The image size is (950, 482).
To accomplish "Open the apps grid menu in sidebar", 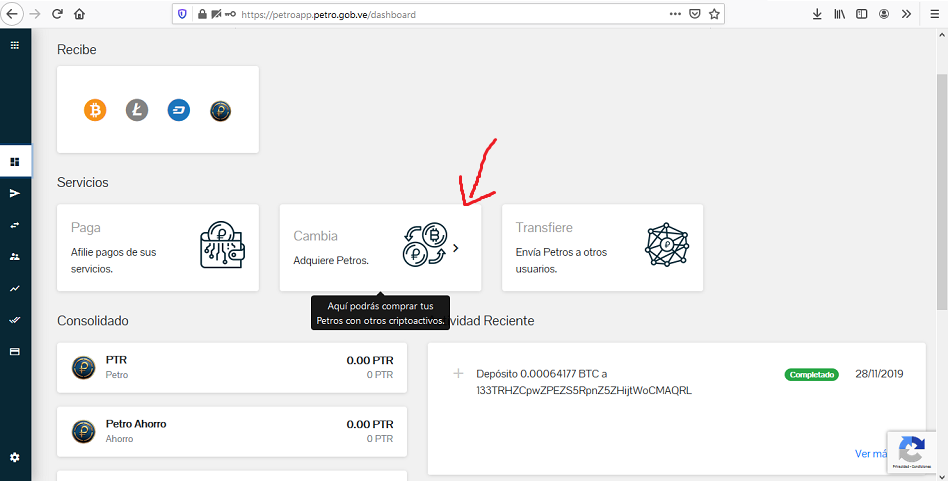I will click(15, 45).
